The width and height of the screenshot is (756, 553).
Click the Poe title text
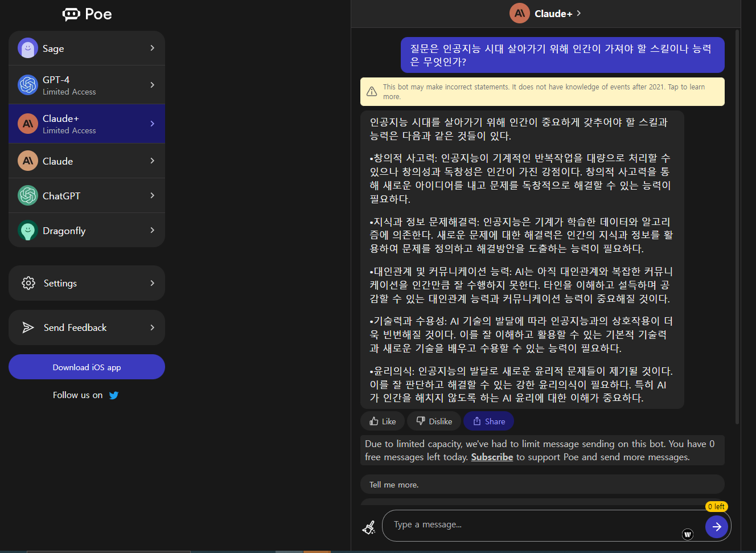tap(98, 14)
